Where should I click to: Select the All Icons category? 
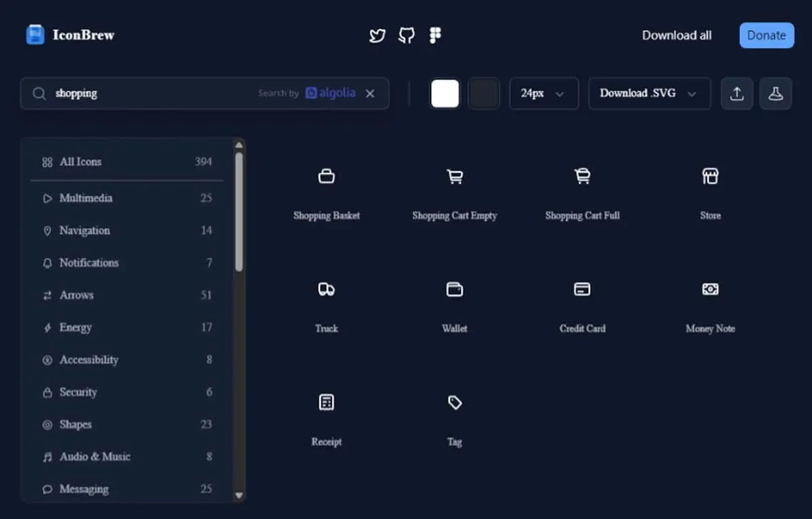(x=127, y=162)
